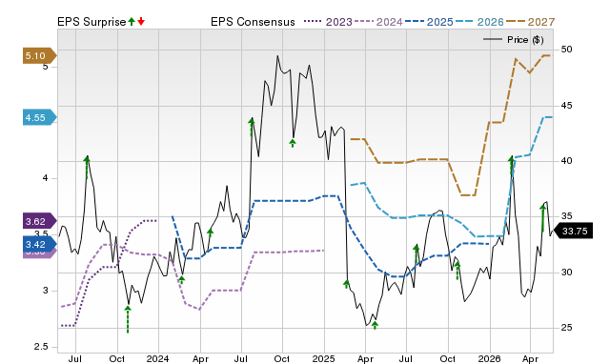Click the green up arrow beside EPS Surprise
The width and height of the screenshot is (610, 364).
coord(132,22)
